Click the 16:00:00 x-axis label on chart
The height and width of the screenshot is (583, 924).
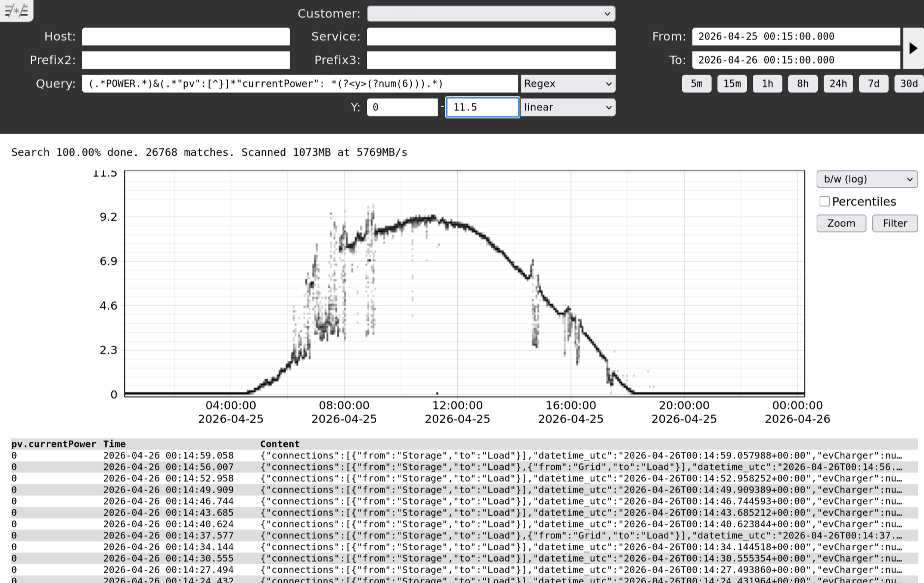(x=571, y=406)
